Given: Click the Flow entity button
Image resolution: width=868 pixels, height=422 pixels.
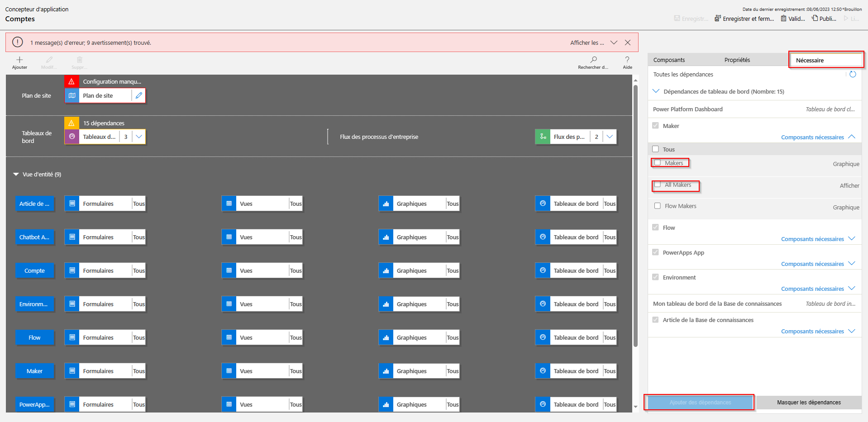Looking at the screenshot, I should point(35,337).
